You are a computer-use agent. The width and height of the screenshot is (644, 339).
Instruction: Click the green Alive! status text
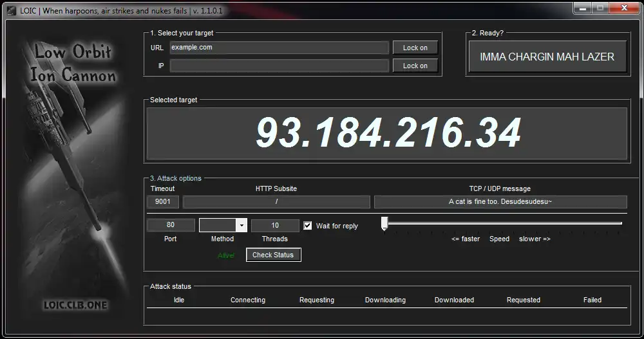[226, 255]
